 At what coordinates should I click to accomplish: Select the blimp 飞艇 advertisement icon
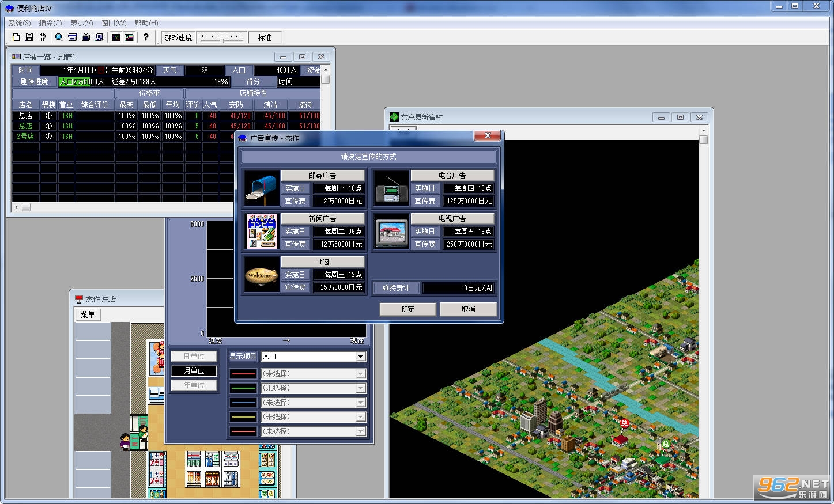coord(262,275)
